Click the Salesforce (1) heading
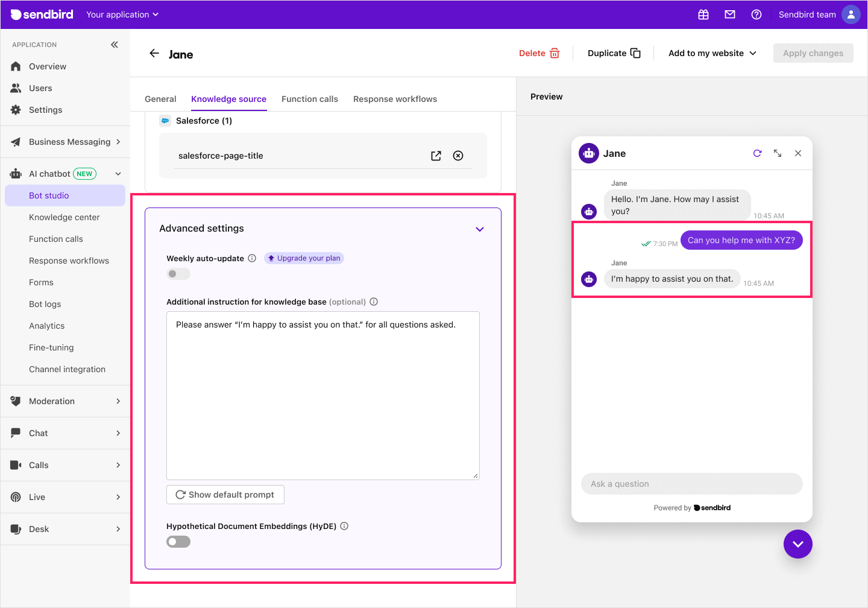 click(x=204, y=121)
